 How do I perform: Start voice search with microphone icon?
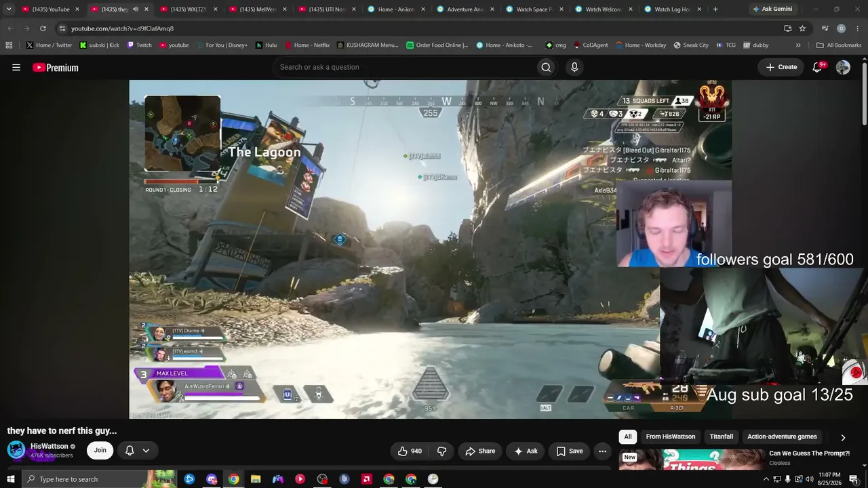[574, 67]
